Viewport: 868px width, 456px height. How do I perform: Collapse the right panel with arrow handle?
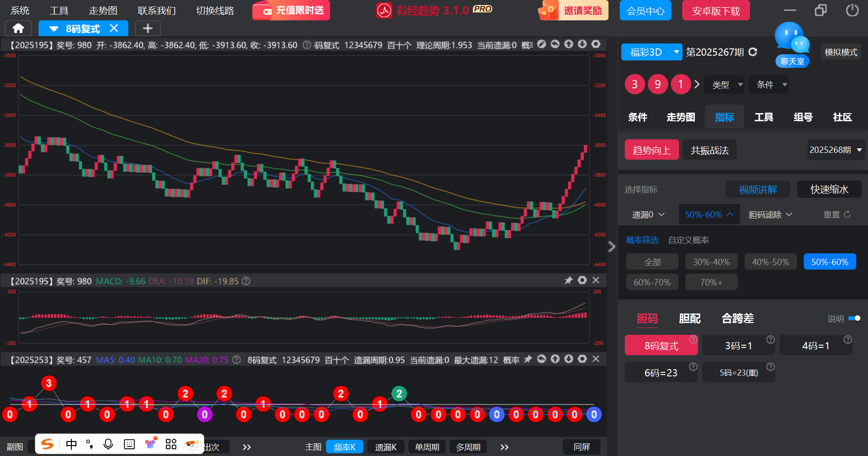612,247
